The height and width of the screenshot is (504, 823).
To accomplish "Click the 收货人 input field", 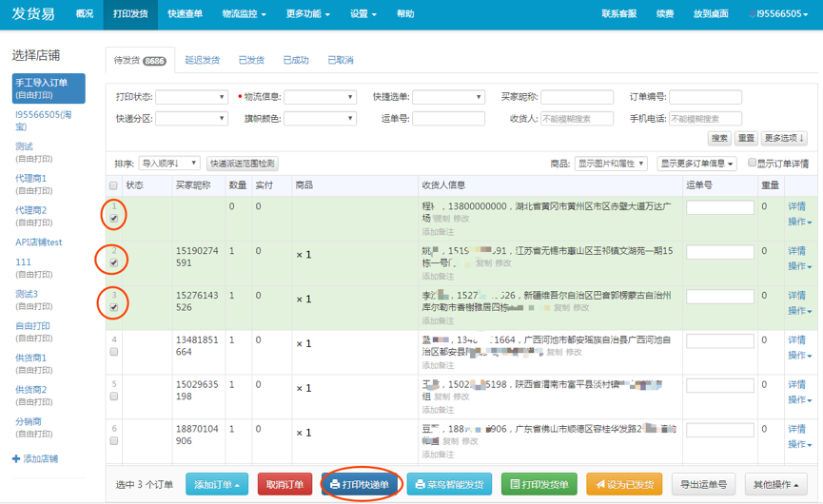I will (577, 119).
